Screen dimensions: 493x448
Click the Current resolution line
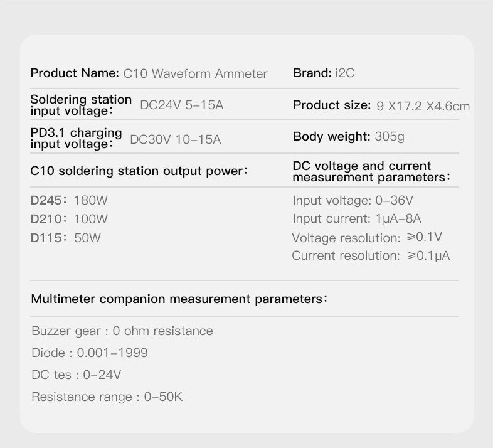371,256
